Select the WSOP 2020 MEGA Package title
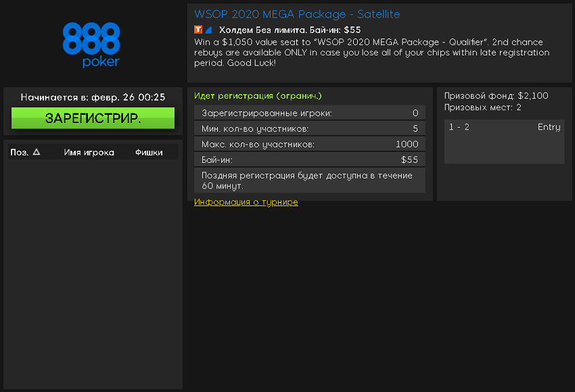This screenshot has width=575, height=392. (297, 14)
